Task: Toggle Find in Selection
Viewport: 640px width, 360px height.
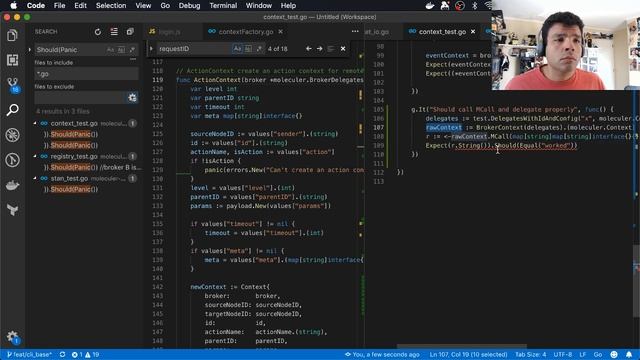Action: pyautogui.click(x=331, y=49)
